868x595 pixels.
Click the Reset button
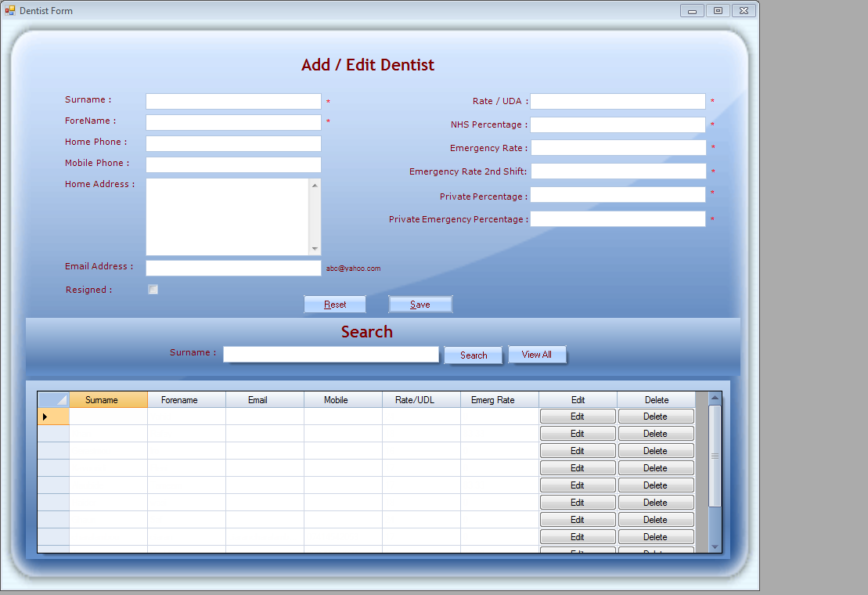[335, 305]
